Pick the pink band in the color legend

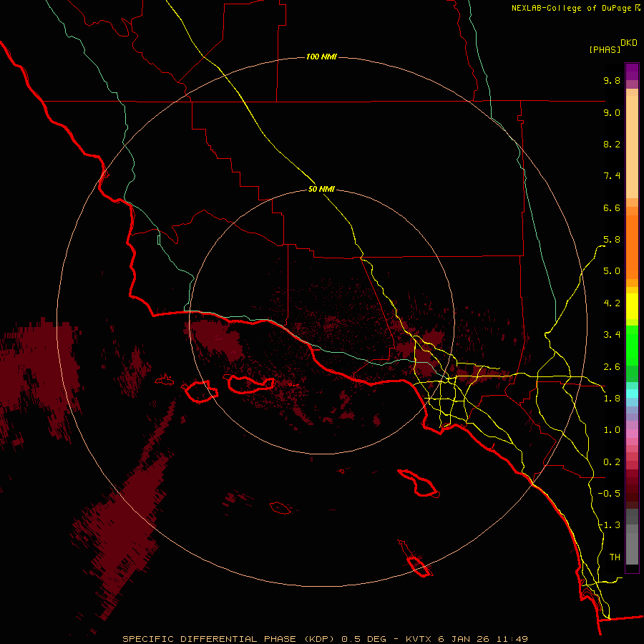click(x=632, y=434)
